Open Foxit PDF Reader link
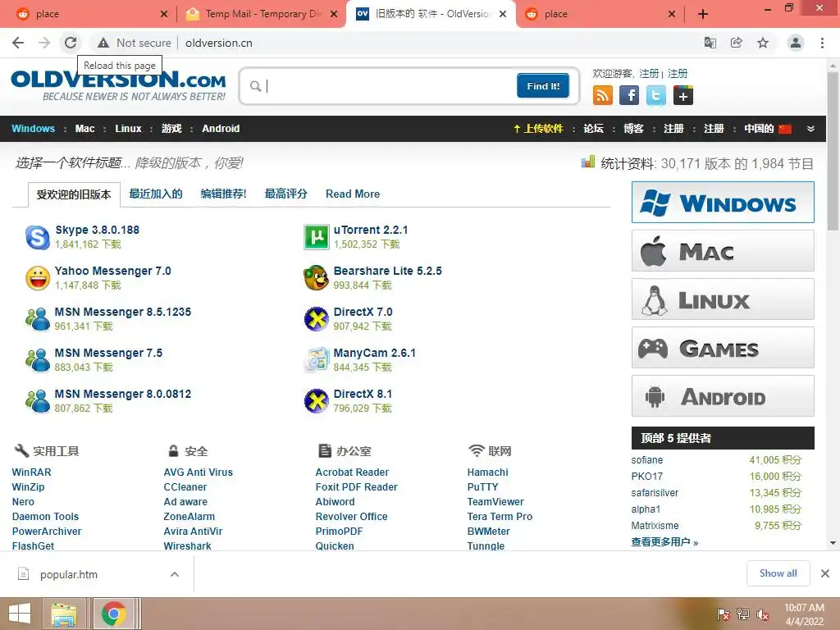Image resolution: width=840 pixels, height=630 pixels. pos(356,487)
